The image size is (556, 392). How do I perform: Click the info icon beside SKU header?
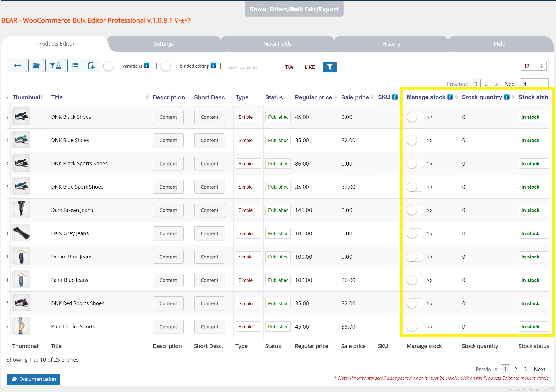click(395, 97)
